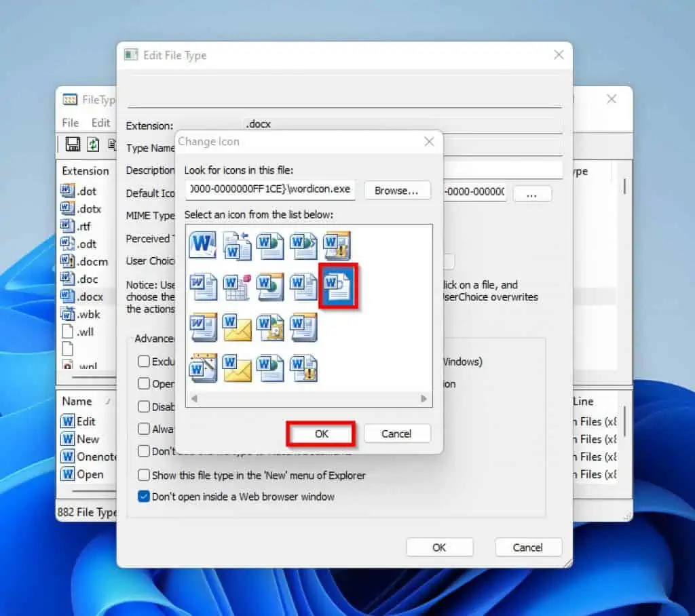Cancel the Change Icon dialog
The width and height of the screenshot is (695, 616).
click(397, 433)
